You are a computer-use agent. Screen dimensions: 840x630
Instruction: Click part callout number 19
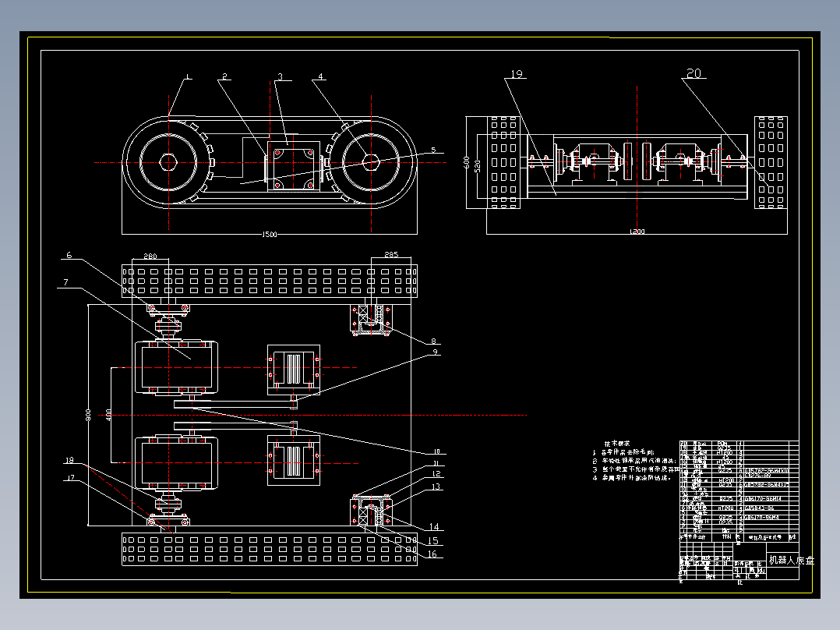pos(514,75)
